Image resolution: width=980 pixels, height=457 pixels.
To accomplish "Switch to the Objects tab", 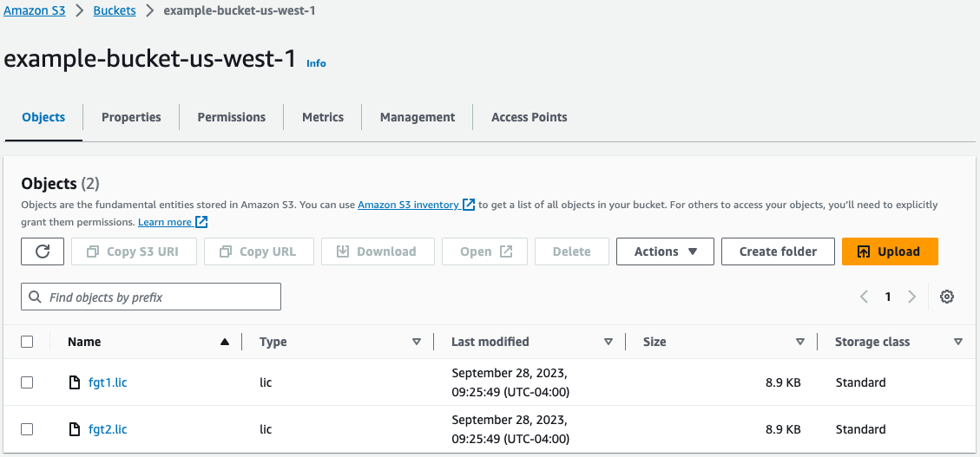I will [43, 117].
